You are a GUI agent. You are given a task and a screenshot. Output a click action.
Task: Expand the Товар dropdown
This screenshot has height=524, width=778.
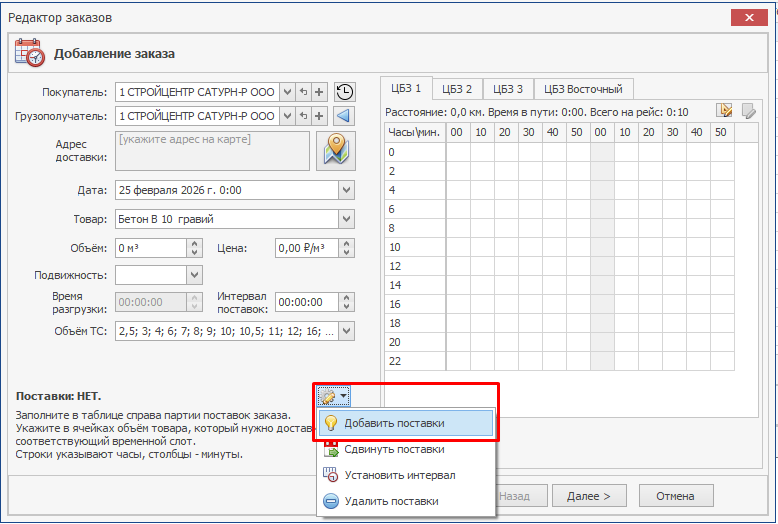tap(346, 219)
